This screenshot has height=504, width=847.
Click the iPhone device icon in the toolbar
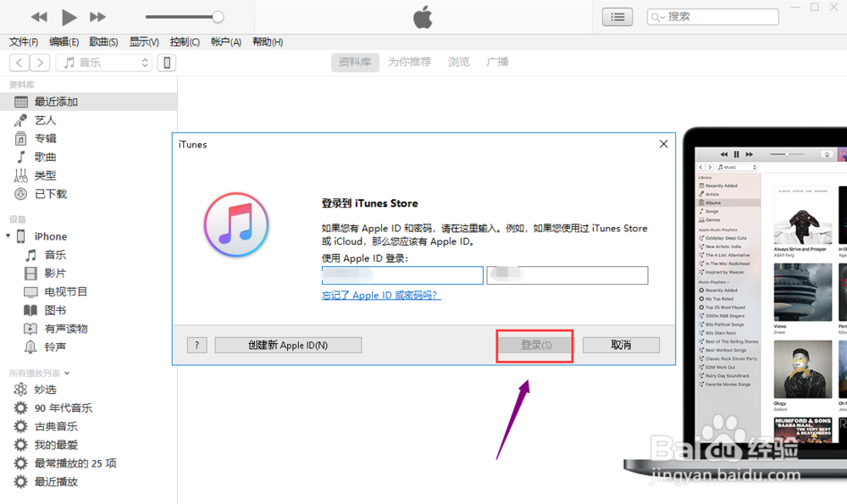[x=166, y=62]
